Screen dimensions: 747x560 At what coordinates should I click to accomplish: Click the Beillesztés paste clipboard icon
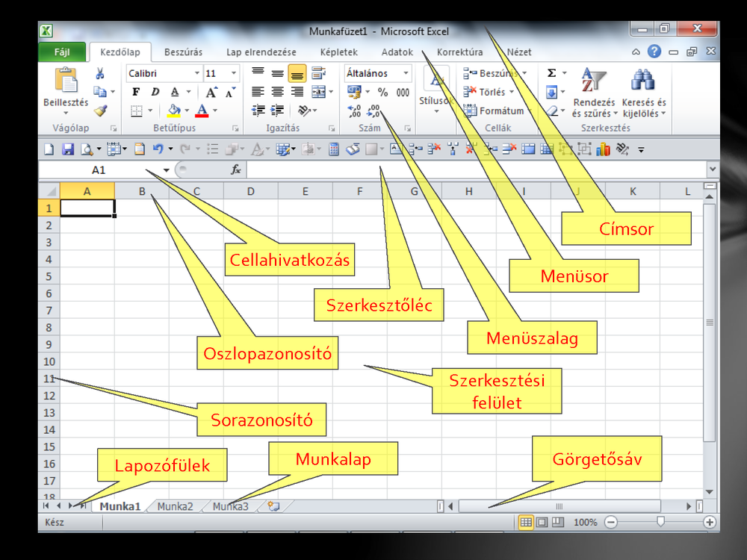pos(66,80)
